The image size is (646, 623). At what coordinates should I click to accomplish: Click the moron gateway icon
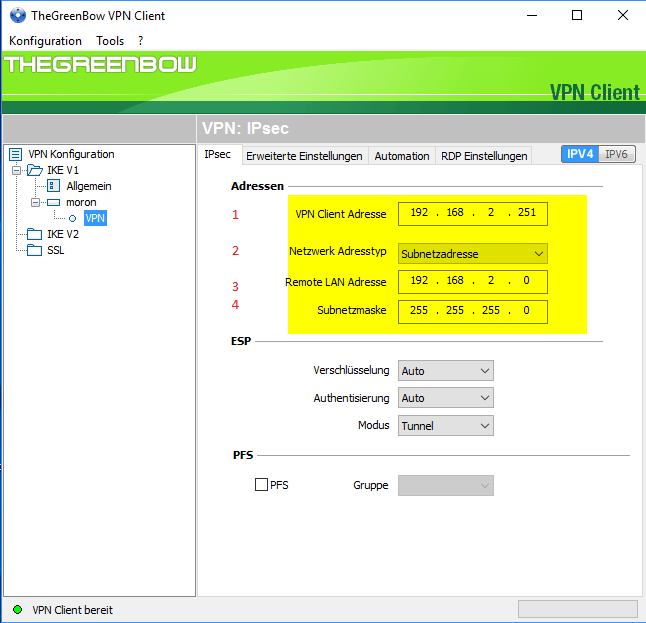point(54,202)
